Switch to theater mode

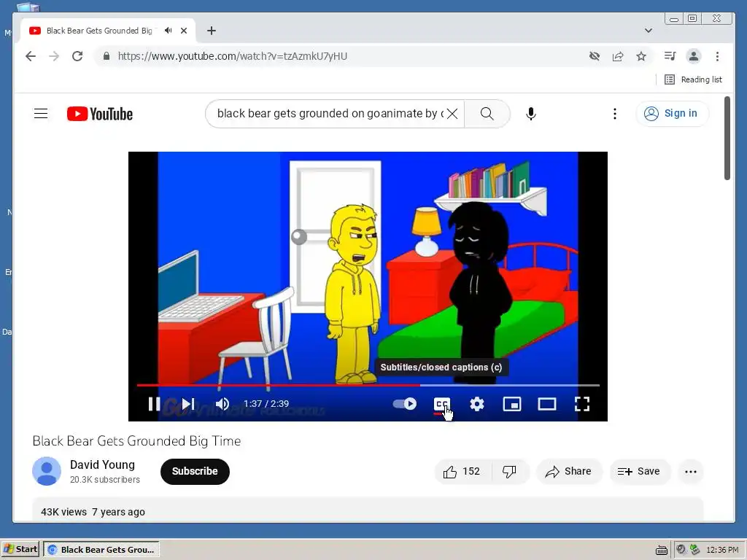(x=547, y=404)
